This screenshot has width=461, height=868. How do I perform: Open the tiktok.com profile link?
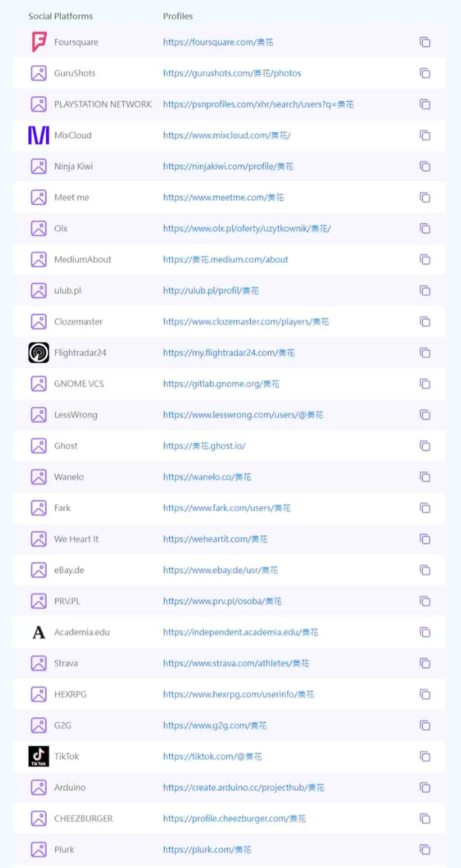pyautogui.click(x=212, y=756)
